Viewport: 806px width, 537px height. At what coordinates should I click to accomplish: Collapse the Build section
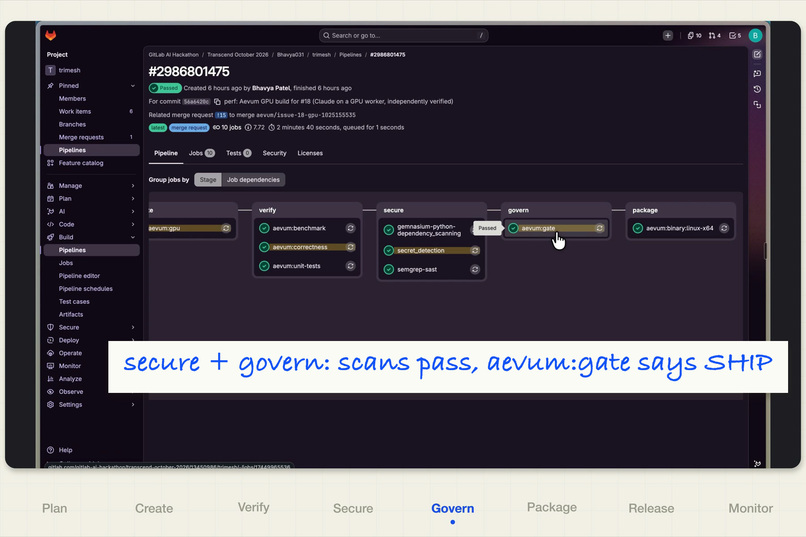coord(133,237)
